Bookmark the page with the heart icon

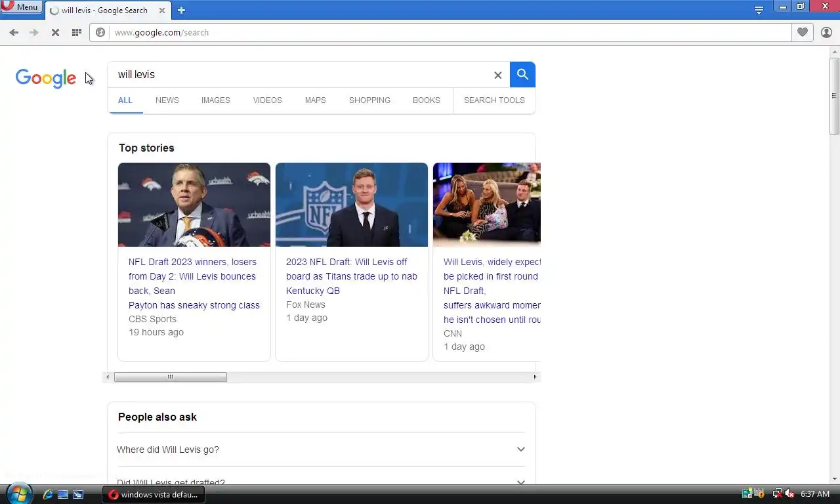click(x=802, y=32)
